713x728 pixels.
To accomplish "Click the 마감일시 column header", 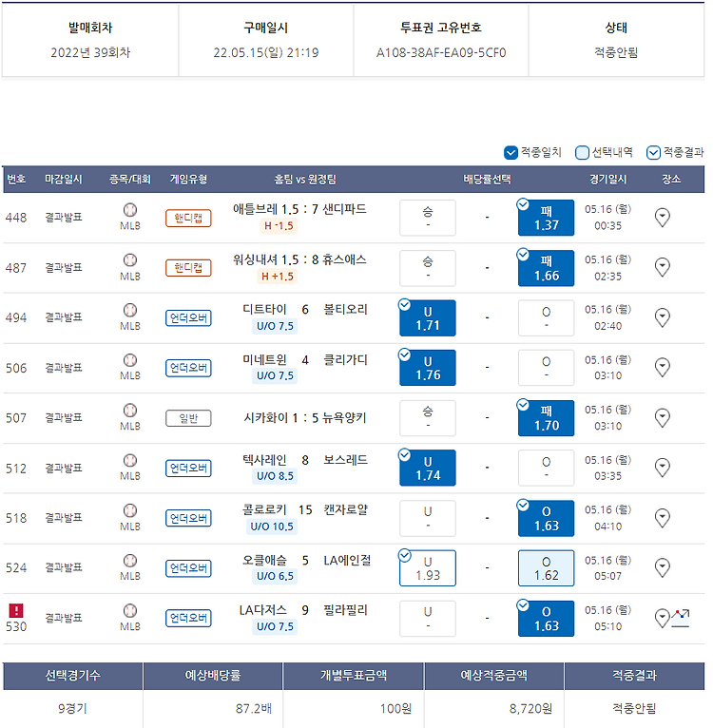I will 64,180.
